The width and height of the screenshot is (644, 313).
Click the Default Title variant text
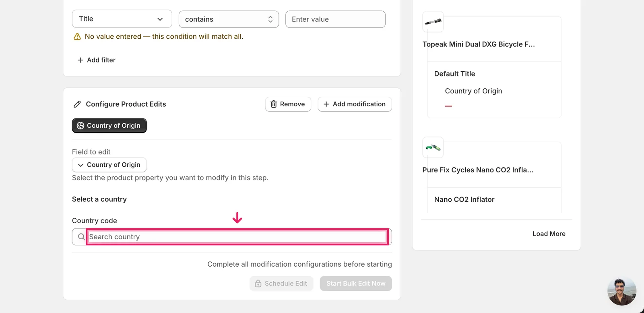454,74
